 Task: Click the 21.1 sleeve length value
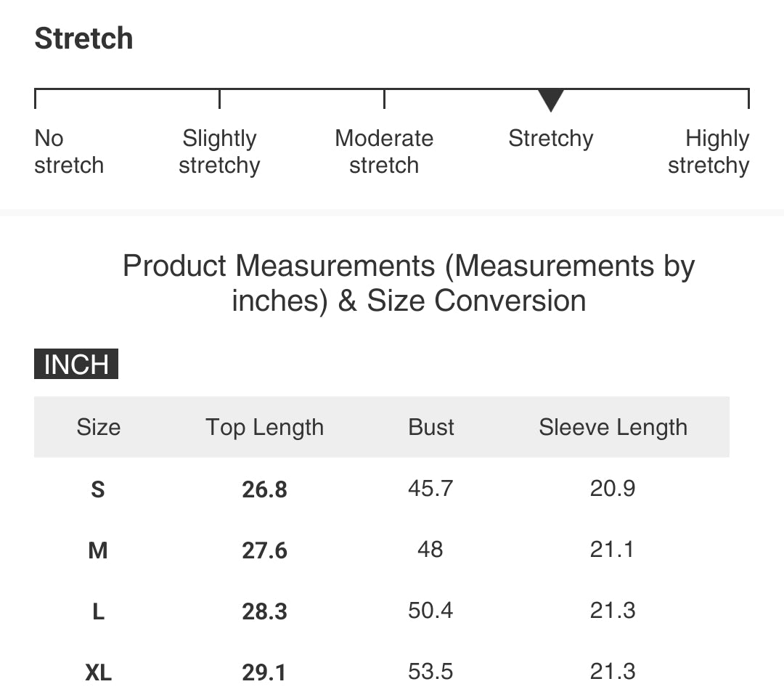click(612, 550)
